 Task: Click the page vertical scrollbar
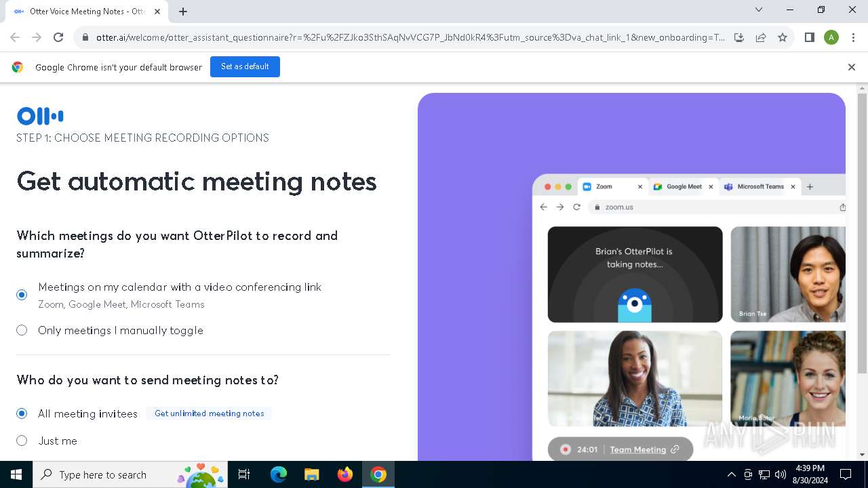pyautogui.click(x=863, y=234)
